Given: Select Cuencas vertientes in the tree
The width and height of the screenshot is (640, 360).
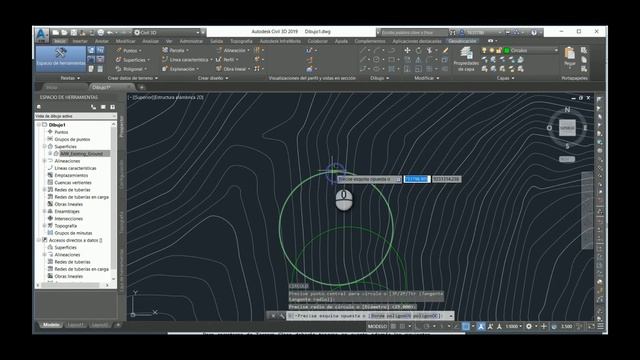Looking at the screenshot, I should tap(73, 182).
